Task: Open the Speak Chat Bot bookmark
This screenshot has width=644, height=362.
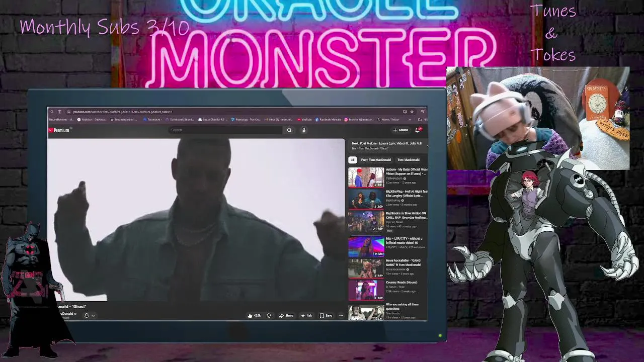Action: 213,120
